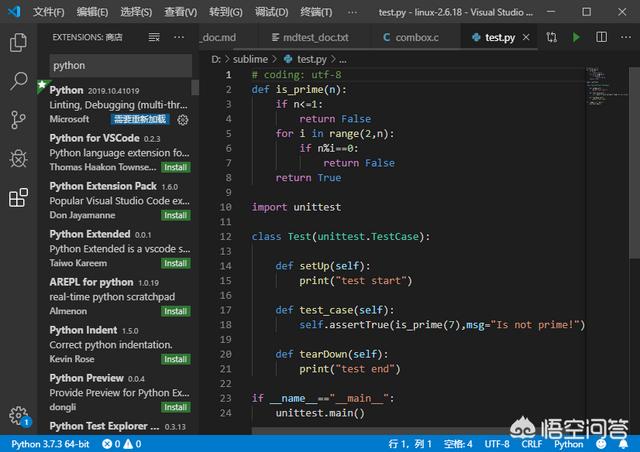This screenshot has width=640, height=452.
Task: Install Python Extension Pack
Action: click(x=176, y=215)
